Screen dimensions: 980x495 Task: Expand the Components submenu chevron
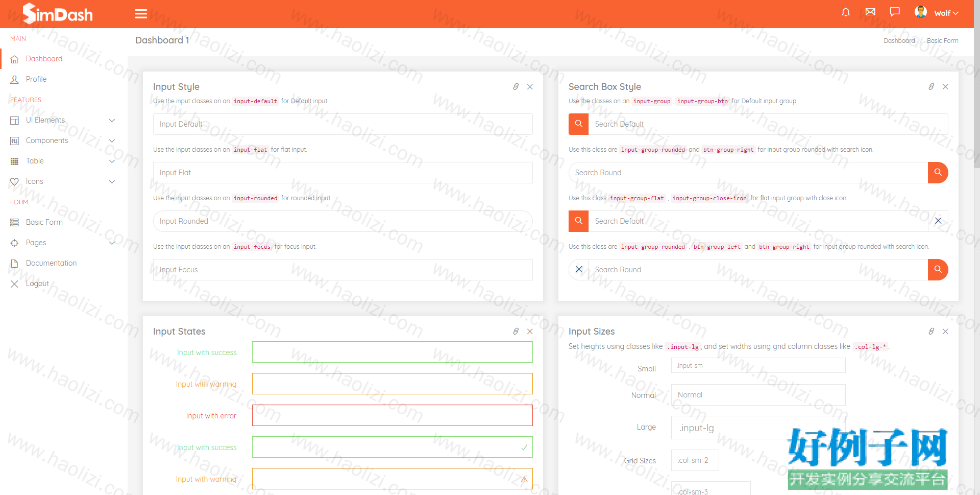pyautogui.click(x=112, y=141)
